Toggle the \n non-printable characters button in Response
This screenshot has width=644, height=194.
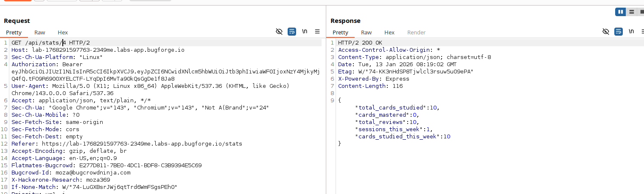coord(631,32)
